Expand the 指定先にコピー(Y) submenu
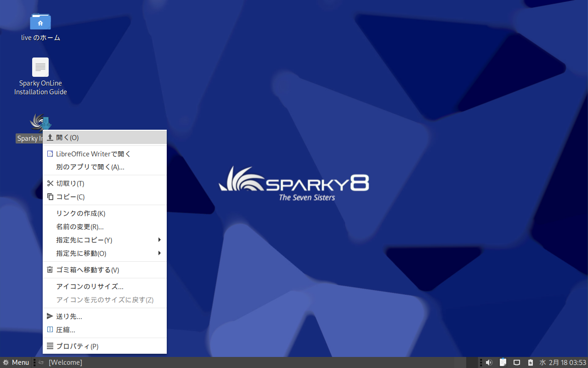The image size is (588, 368). tap(105, 240)
